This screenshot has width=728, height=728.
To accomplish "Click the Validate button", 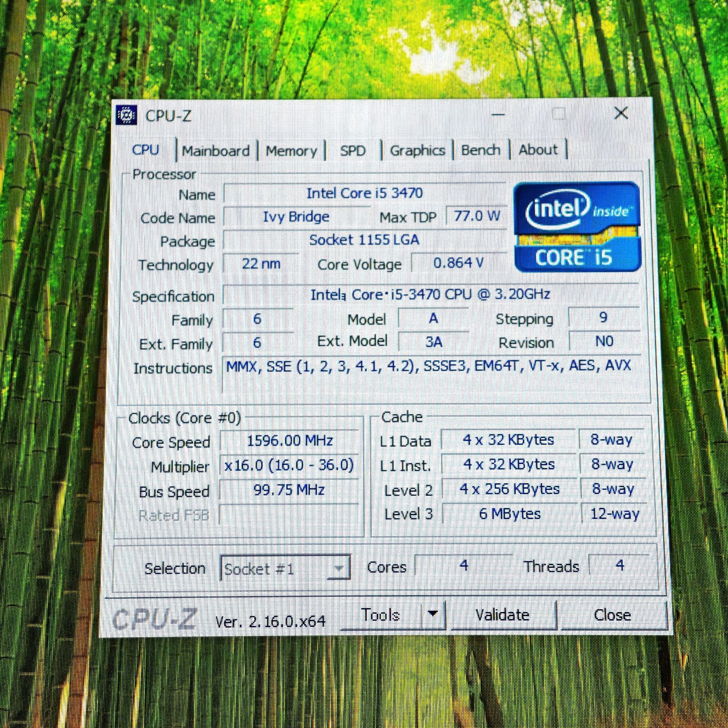I will click(x=503, y=615).
